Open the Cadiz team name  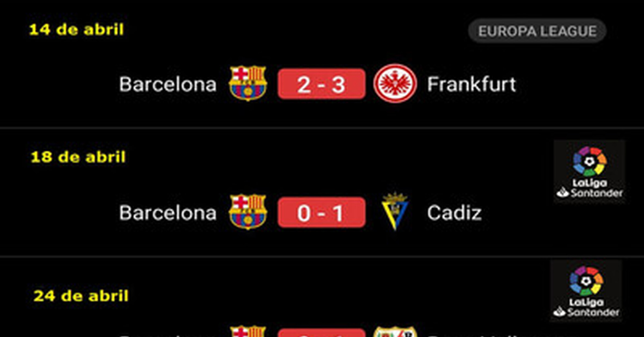click(454, 213)
